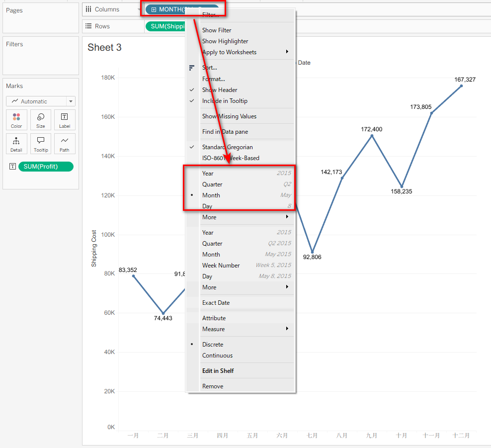
Task: Open the Automatic mark type dropdown
Action: [41, 101]
